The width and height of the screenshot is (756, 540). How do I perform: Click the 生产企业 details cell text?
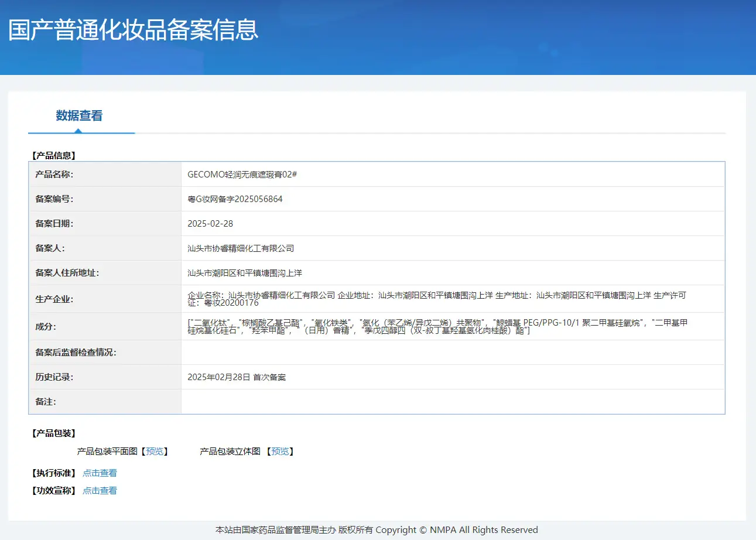pyautogui.click(x=436, y=299)
